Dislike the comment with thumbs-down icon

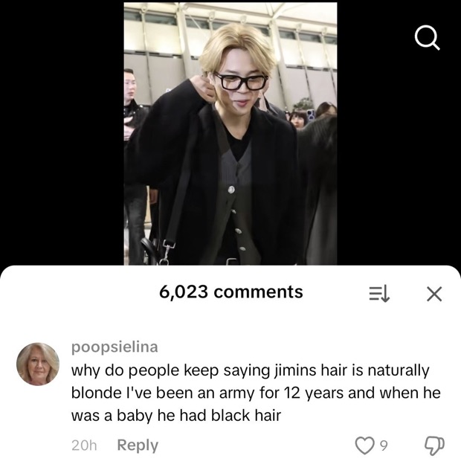tap(434, 446)
